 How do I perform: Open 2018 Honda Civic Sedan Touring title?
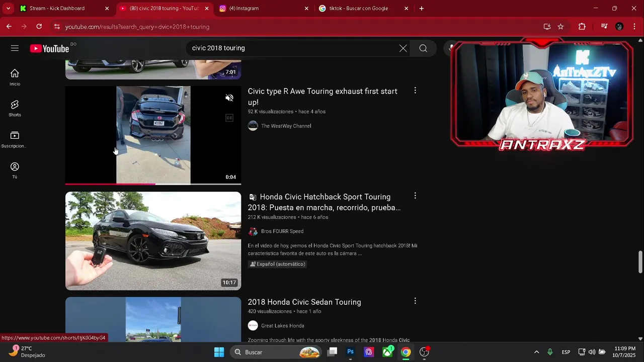[x=304, y=302]
